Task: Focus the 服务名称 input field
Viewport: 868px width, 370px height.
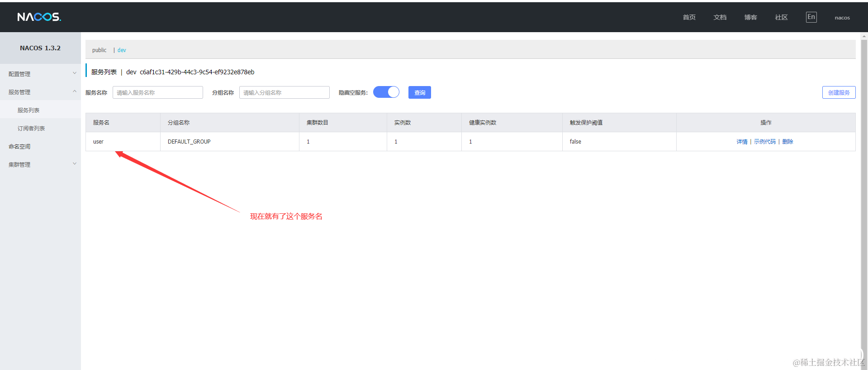Action: pos(158,92)
